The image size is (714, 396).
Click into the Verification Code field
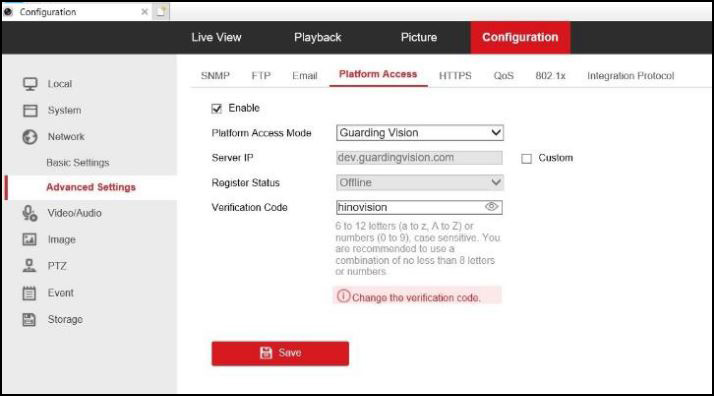pyautogui.click(x=410, y=207)
